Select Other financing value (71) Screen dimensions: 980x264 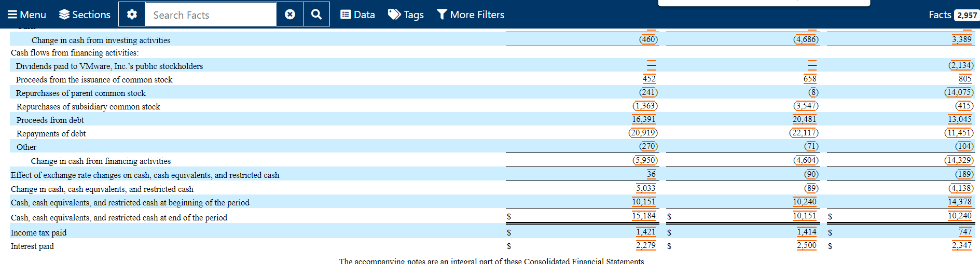[811, 146]
